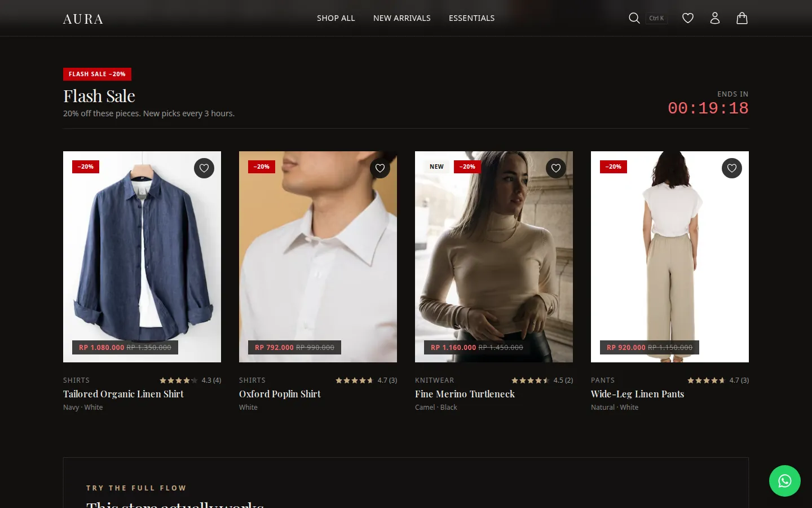
Task: Click the NEW badge on turtleneck
Action: (x=436, y=167)
